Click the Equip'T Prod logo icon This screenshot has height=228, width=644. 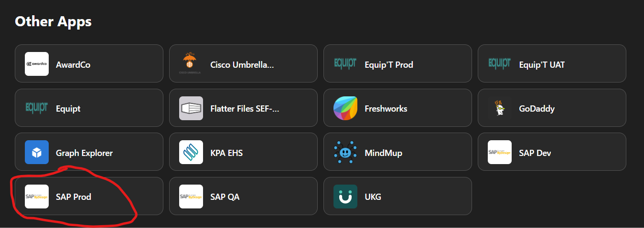[x=345, y=64]
